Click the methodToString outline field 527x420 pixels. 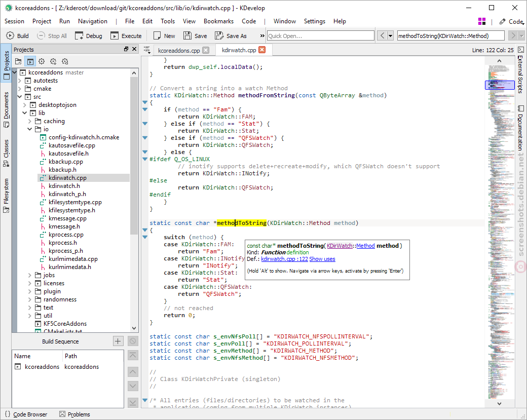(450, 35)
